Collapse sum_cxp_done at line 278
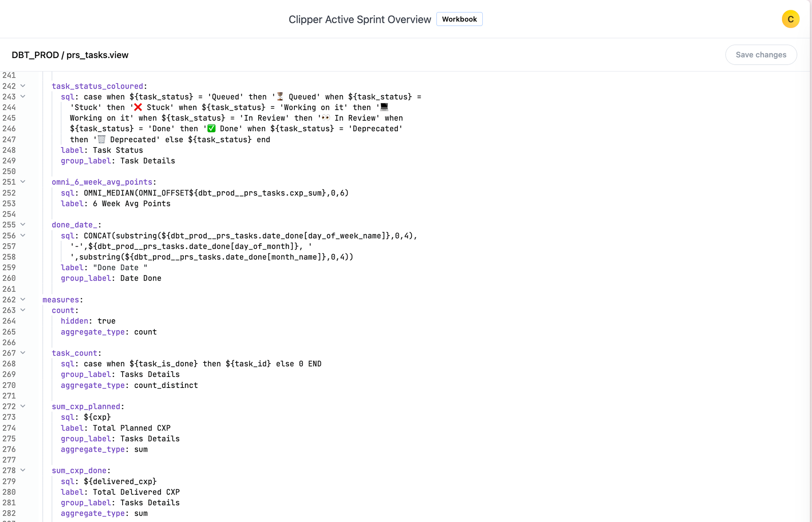 [23, 470]
